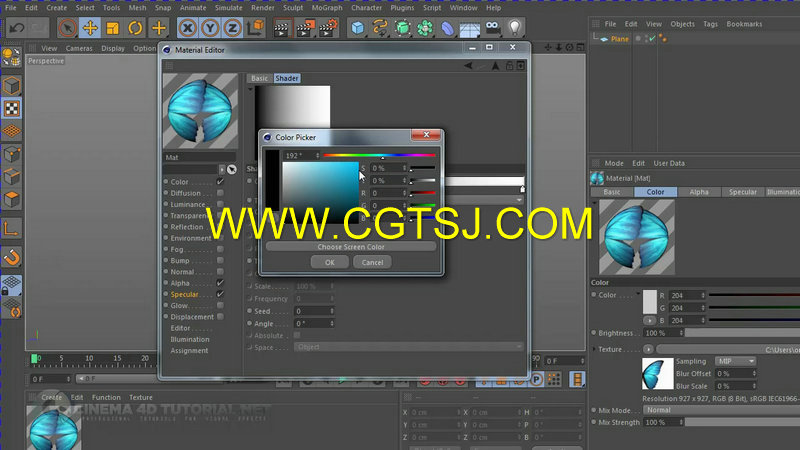Toggle the Alpha channel checkbox
The image size is (800, 450).
click(x=220, y=283)
